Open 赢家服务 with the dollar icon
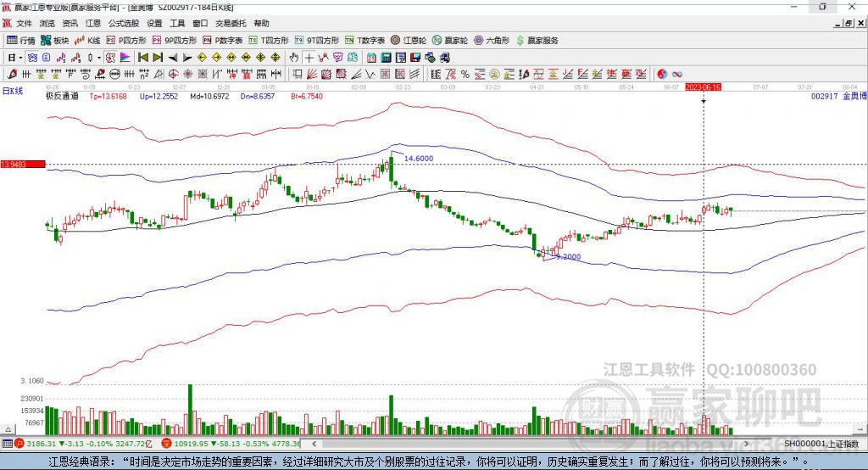The image size is (868, 470). 537,41
